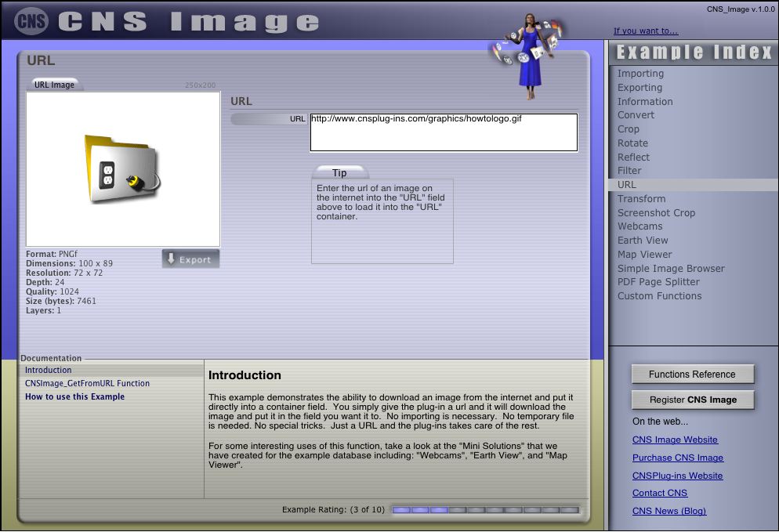Click the Introduction heading in documentation pane
The height and width of the screenshot is (532, 779).
coord(245,375)
